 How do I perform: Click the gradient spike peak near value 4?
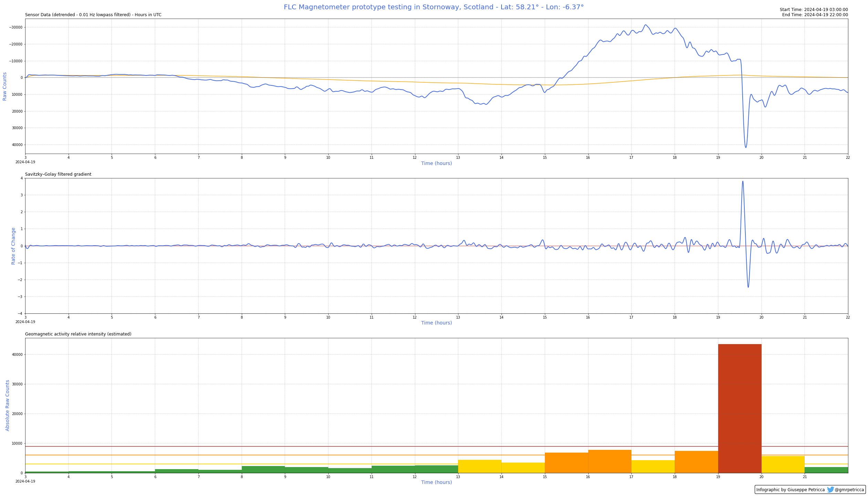743,182
